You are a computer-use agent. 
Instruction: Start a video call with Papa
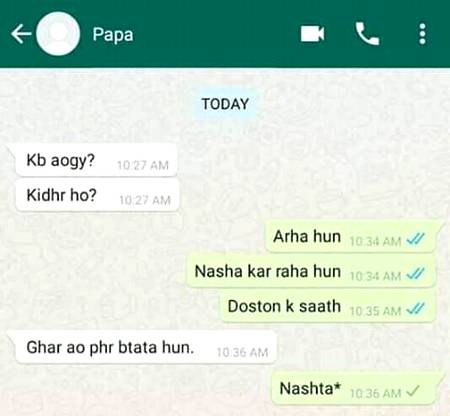(x=312, y=34)
